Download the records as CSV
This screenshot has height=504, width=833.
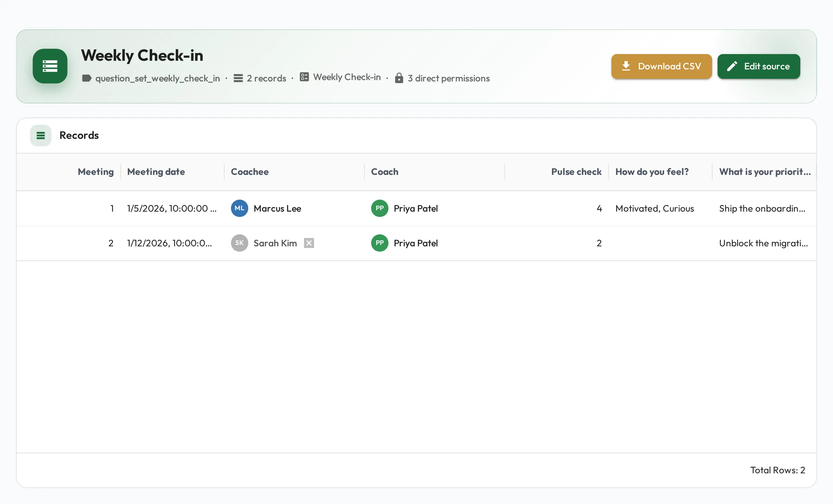[661, 66]
